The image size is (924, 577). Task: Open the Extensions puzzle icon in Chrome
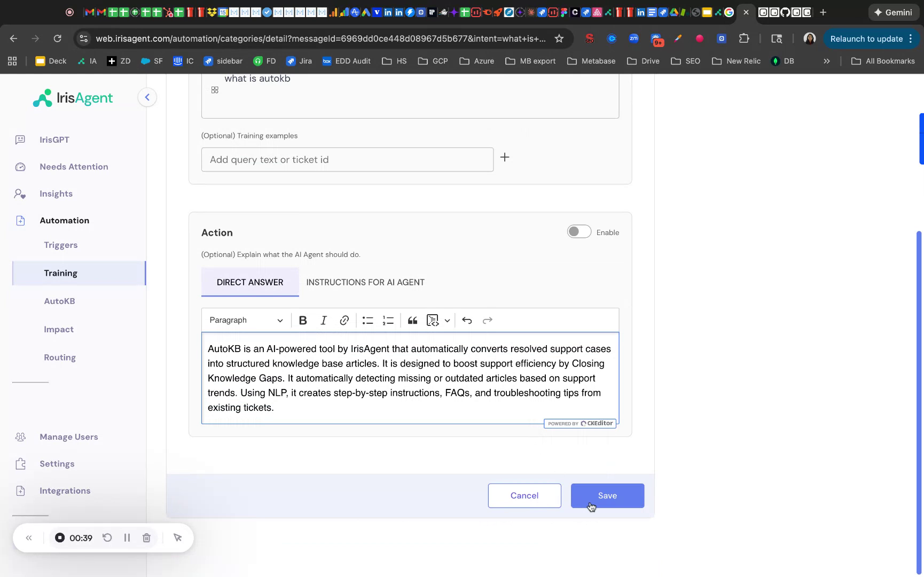click(744, 38)
